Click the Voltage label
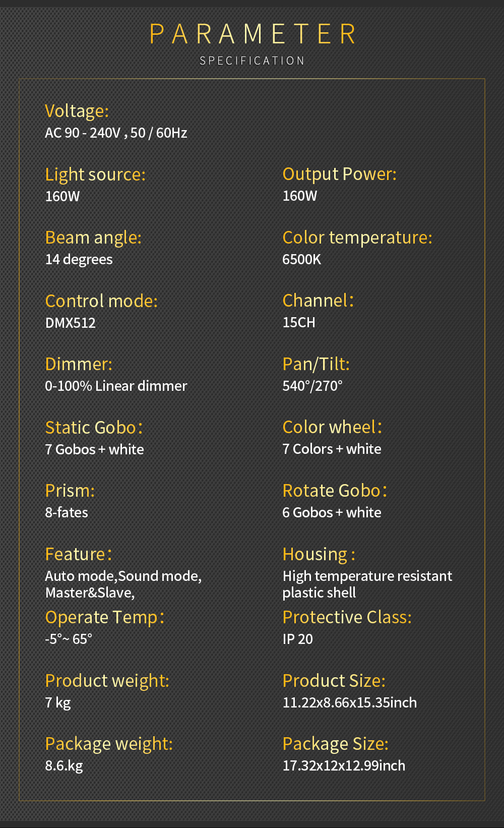The height and width of the screenshot is (828, 504). click(77, 111)
